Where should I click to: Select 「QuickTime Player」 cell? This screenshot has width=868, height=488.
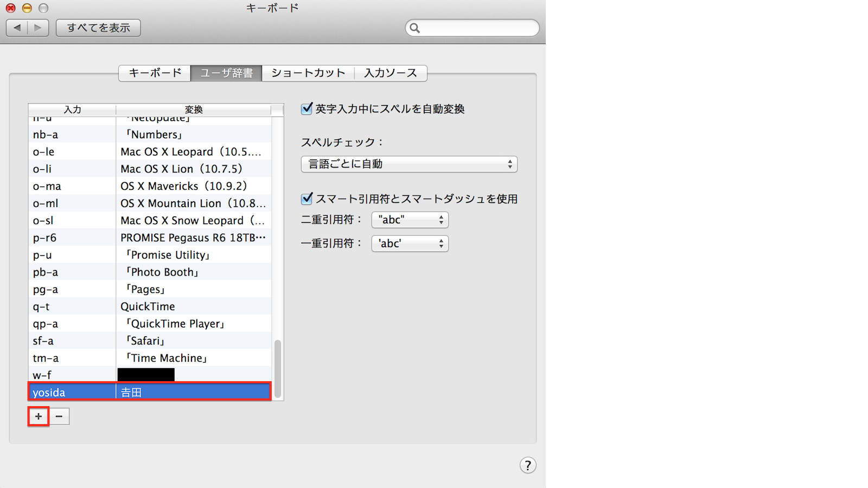(x=194, y=324)
